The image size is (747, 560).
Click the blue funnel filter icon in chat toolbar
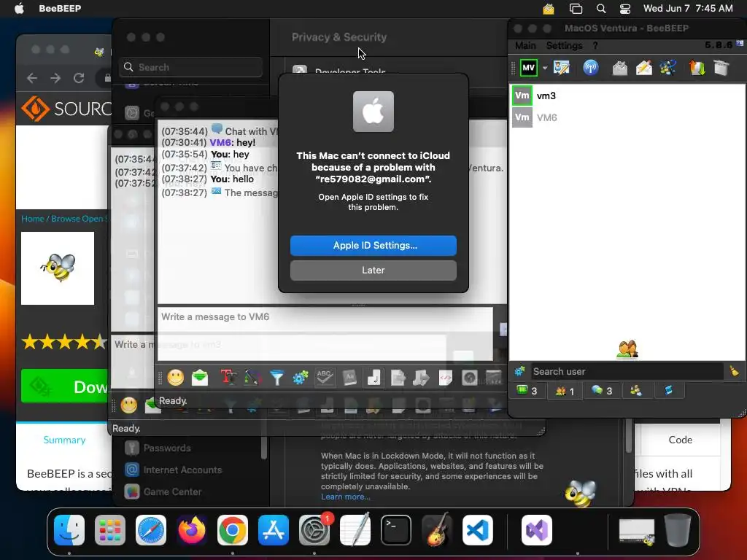point(276,378)
